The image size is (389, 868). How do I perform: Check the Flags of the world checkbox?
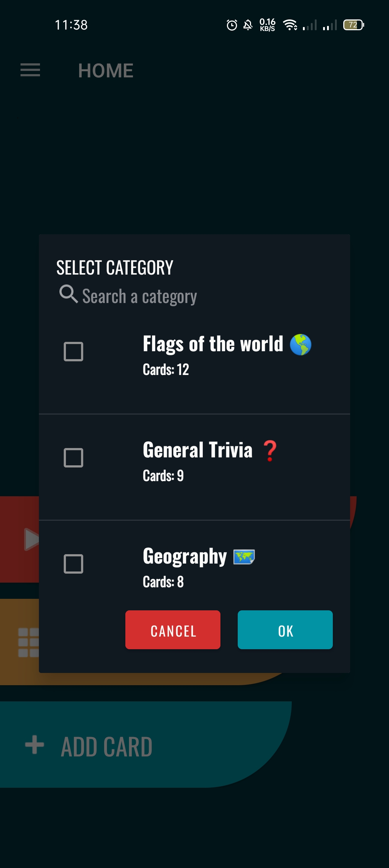[x=73, y=352]
